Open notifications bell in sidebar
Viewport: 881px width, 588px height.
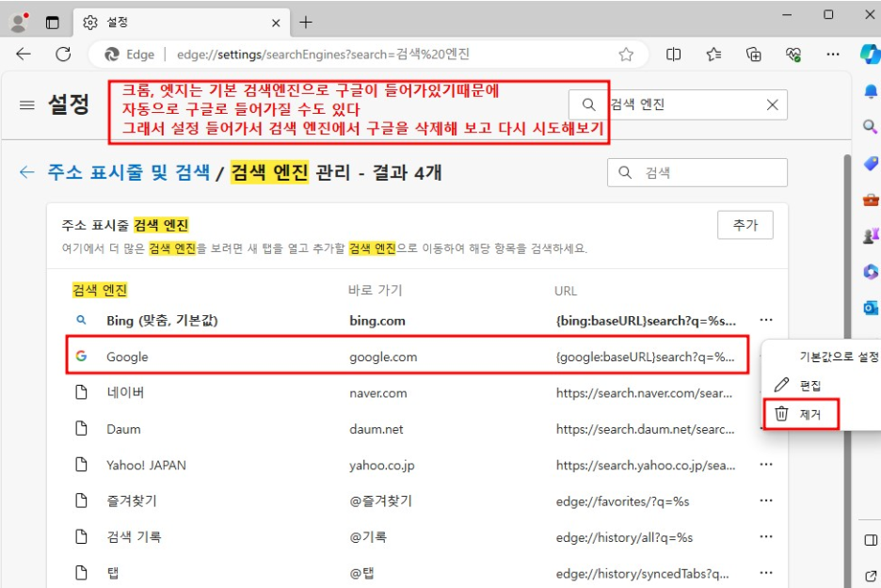tap(871, 91)
